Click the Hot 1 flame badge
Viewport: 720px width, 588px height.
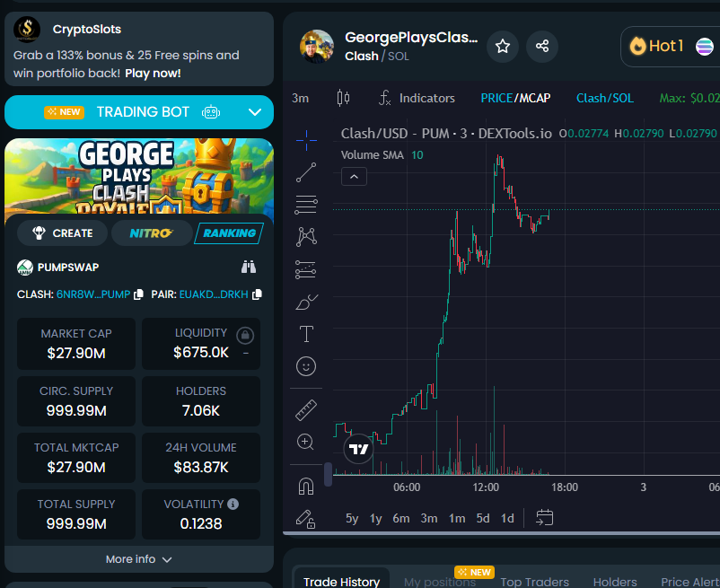[656, 46]
